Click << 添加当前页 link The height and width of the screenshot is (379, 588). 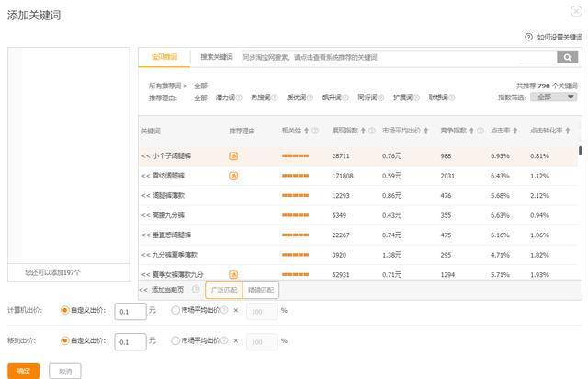[x=162, y=290]
